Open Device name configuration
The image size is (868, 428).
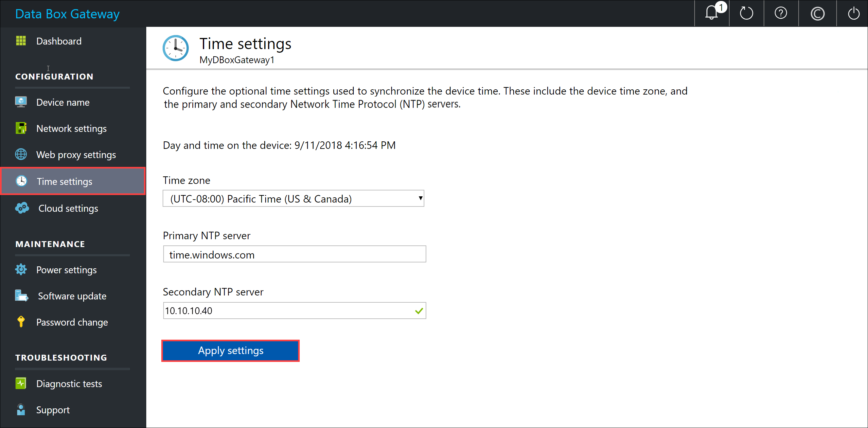pos(62,102)
